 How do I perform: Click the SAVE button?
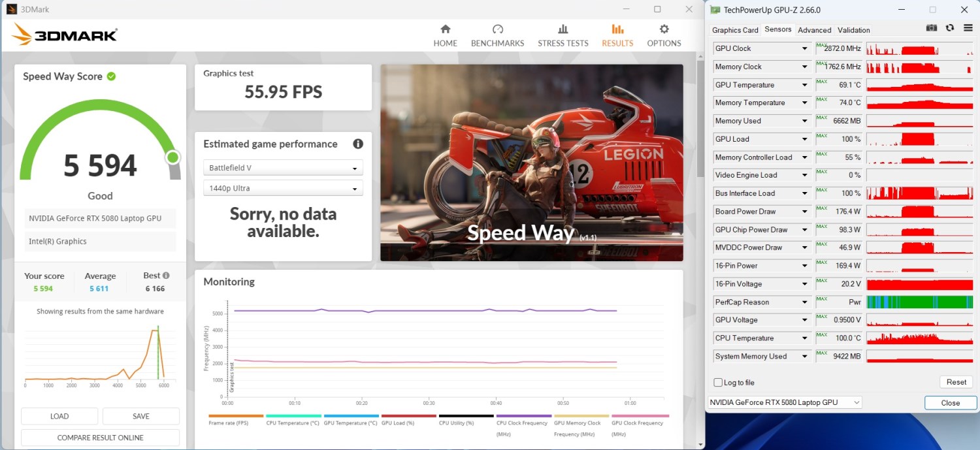click(x=141, y=416)
